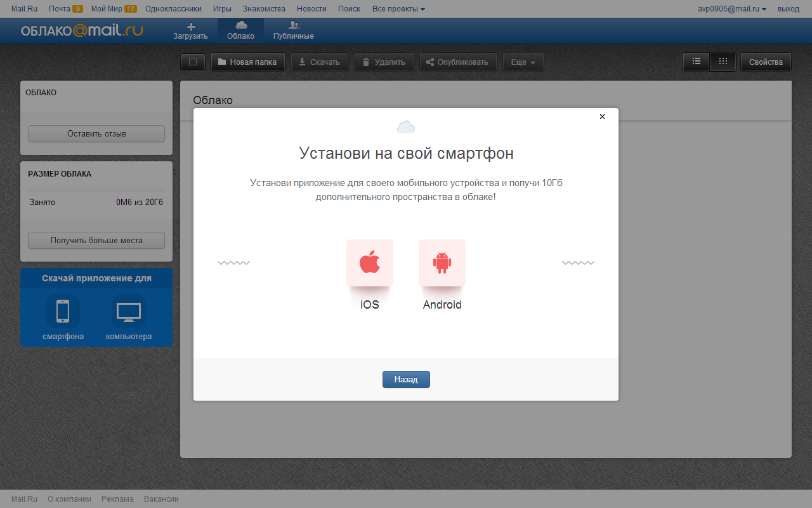
Task: Switch to grid view mode
Action: point(723,62)
